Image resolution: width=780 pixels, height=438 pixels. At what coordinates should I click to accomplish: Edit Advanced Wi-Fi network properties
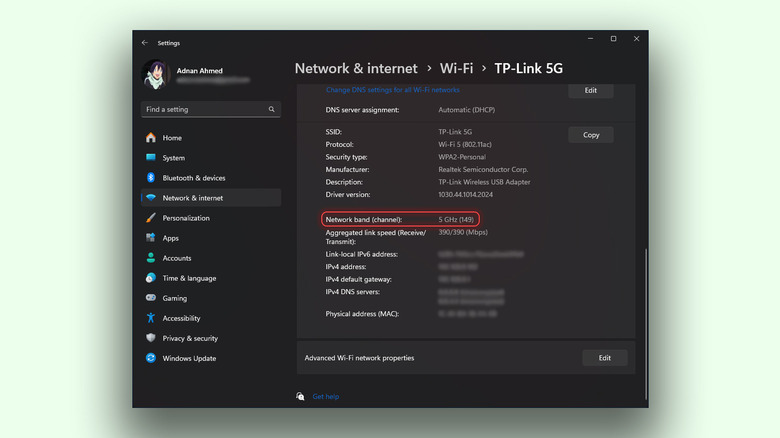[x=604, y=358]
